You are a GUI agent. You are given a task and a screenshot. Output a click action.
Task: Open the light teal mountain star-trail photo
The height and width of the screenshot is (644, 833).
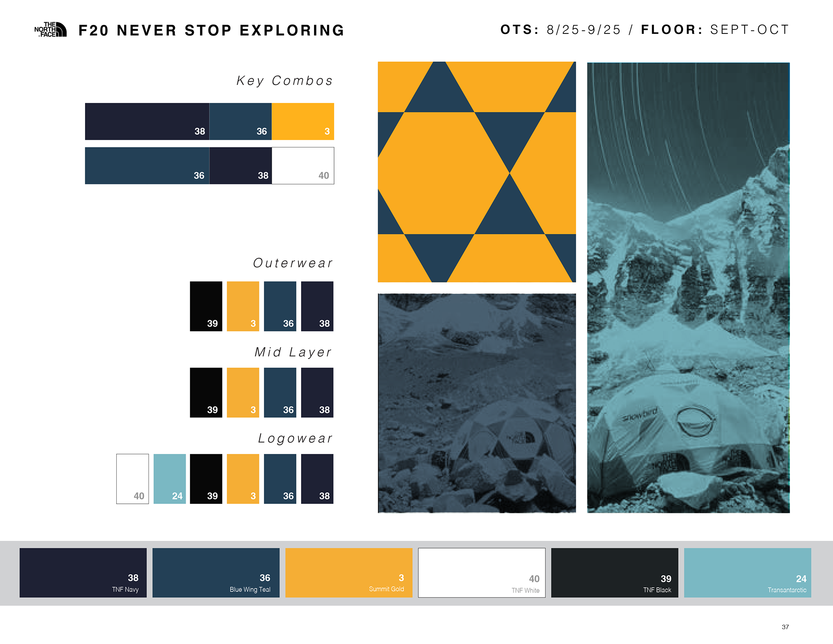[689, 288]
